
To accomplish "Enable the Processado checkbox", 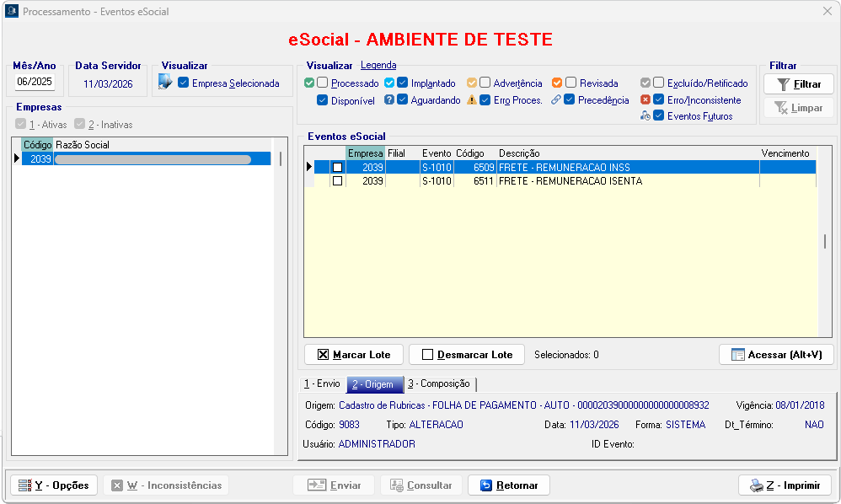I will (x=322, y=83).
